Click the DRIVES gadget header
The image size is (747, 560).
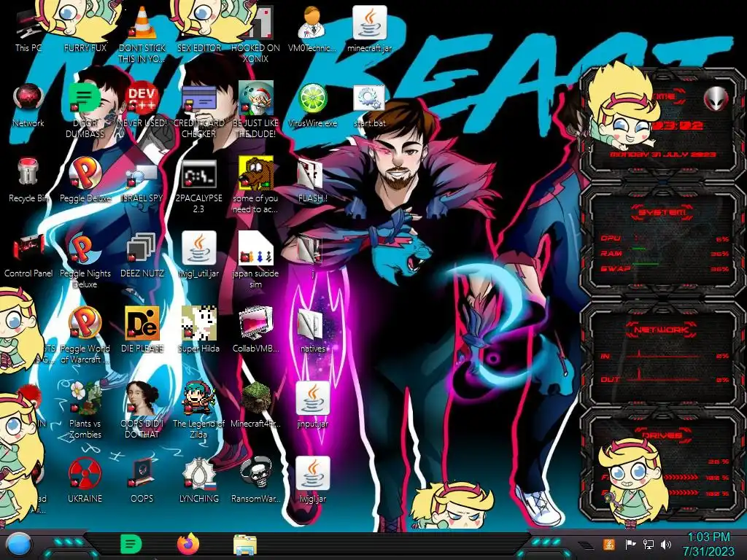[x=662, y=435]
